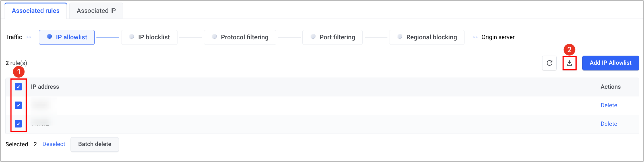The image size is (644, 162).
Task: Delete the first IP address rule
Action: [x=609, y=105]
